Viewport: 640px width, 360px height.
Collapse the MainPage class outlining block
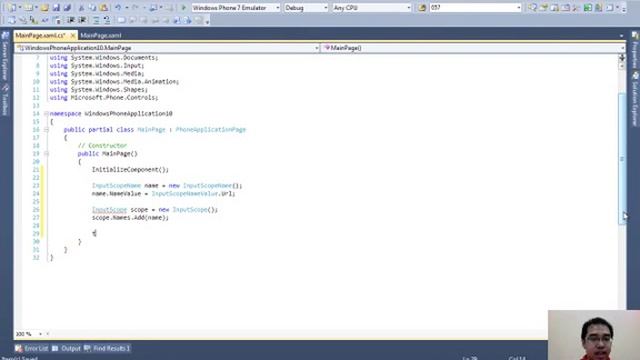[46, 129]
